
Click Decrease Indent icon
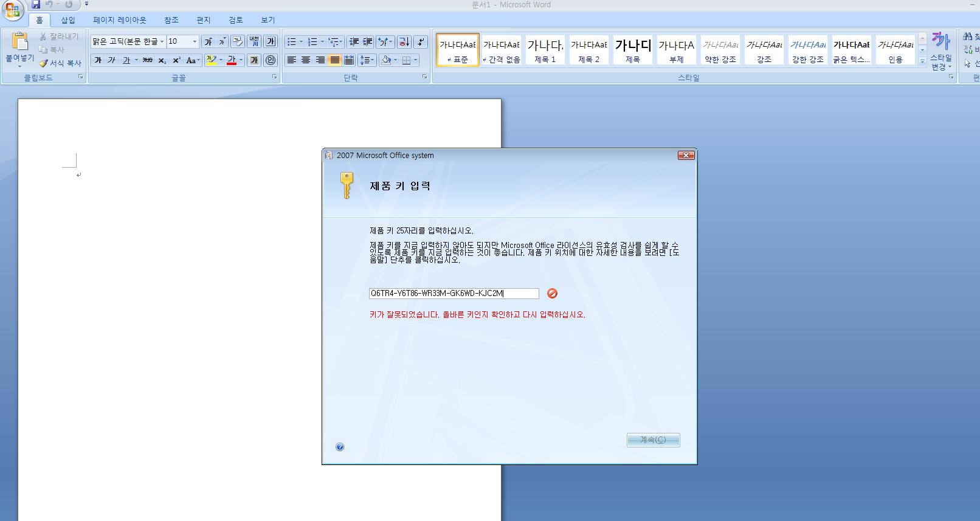(x=354, y=42)
